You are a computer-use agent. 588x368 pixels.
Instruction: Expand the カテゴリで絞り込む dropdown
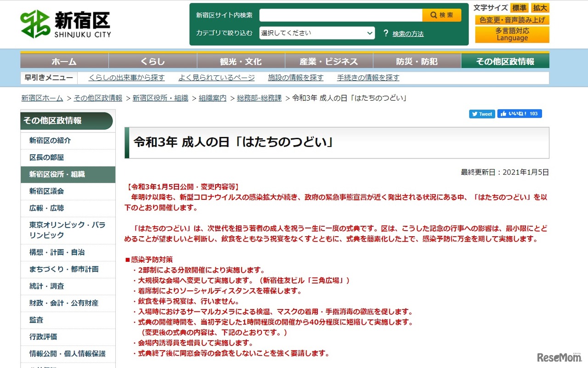coord(317,33)
